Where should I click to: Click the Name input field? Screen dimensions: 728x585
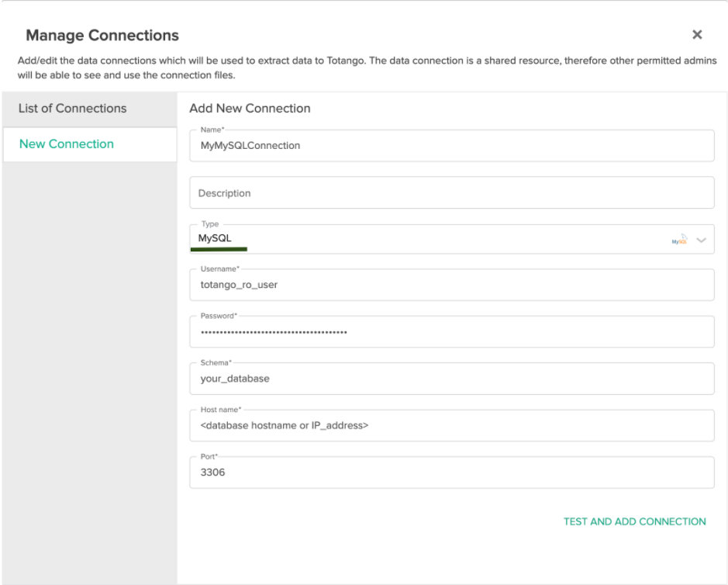coord(452,146)
